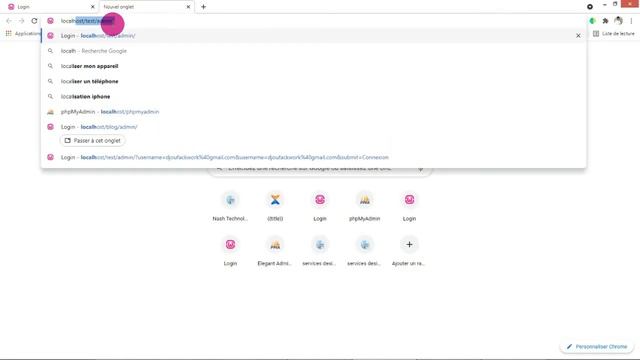The width and height of the screenshot is (640, 360).
Task: Open the phpMyAdmin shortcut tile
Action: tap(364, 206)
